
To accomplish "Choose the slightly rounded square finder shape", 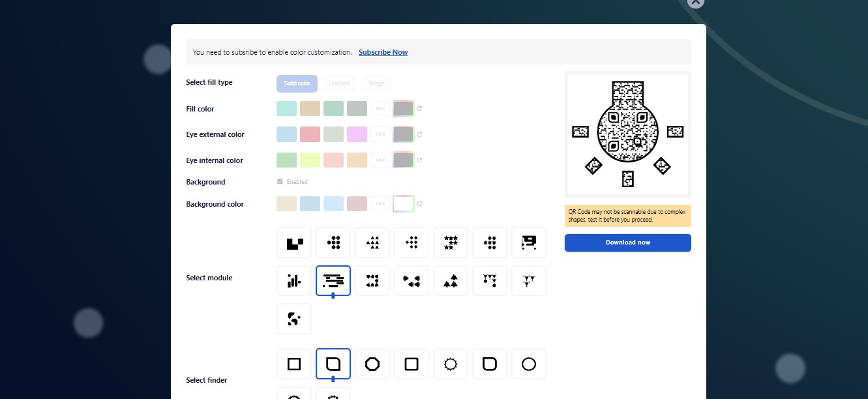I will coord(412,364).
